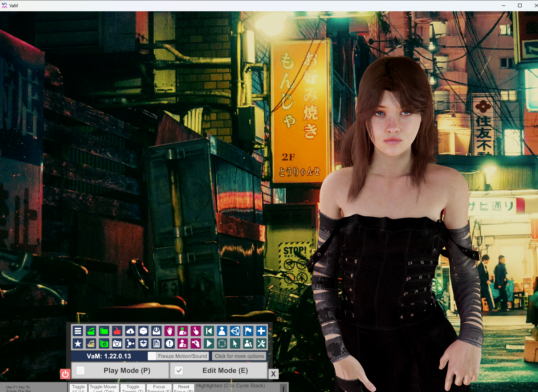The height and width of the screenshot is (392, 538).
Task: Click the skip to start icon
Action: coord(209,331)
